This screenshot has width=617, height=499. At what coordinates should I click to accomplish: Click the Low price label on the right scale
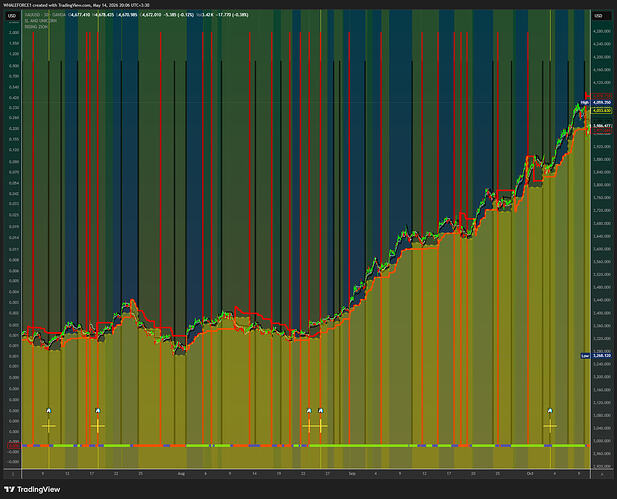(x=596, y=355)
